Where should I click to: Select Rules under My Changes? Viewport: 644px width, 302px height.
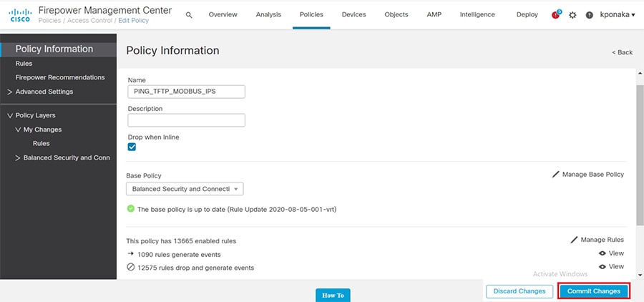point(41,143)
